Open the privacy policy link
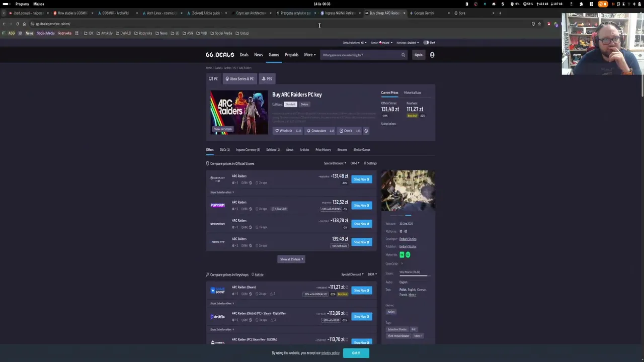The width and height of the screenshot is (644, 362). [x=330, y=353]
